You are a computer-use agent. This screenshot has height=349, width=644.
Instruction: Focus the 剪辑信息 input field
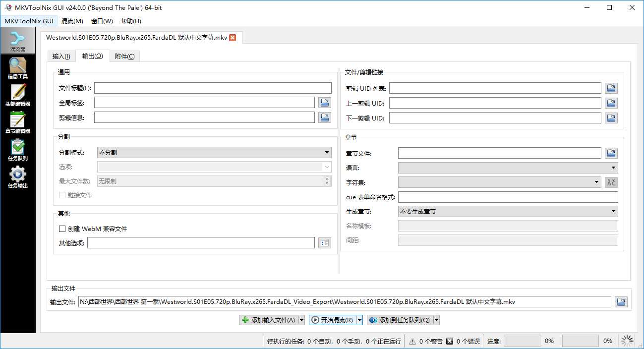[205, 117]
